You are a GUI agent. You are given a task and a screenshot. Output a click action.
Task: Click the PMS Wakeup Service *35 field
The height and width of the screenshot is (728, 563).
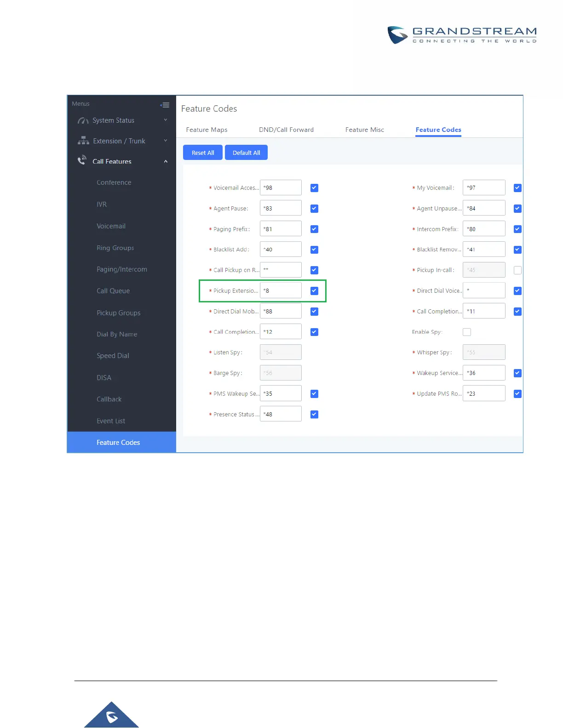point(281,393)
